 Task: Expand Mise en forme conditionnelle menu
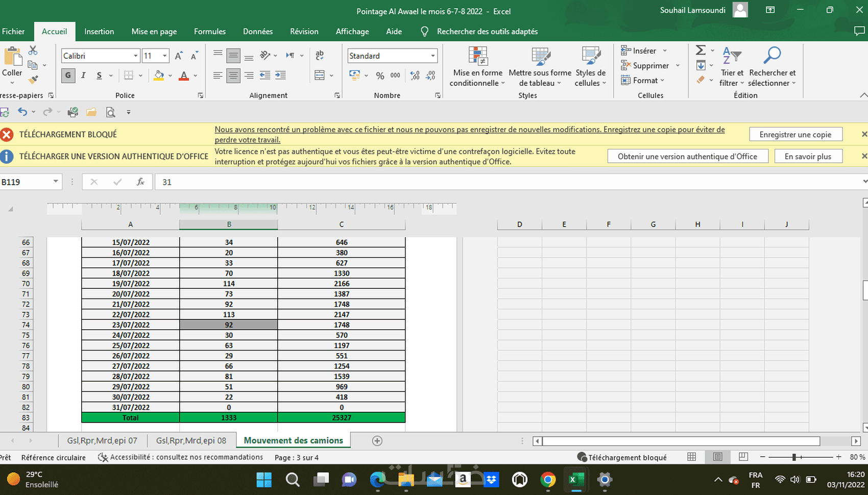(x=478, y=67)
